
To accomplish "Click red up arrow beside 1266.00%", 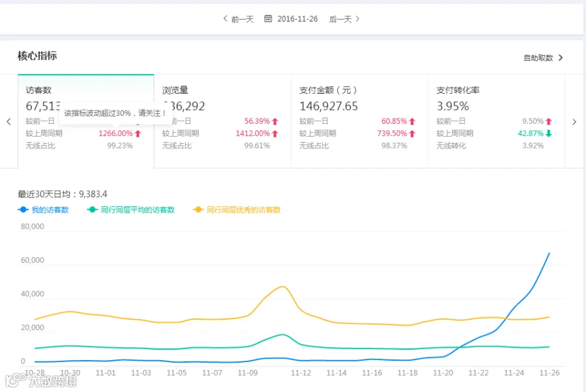I will click(x=138, y=133).
